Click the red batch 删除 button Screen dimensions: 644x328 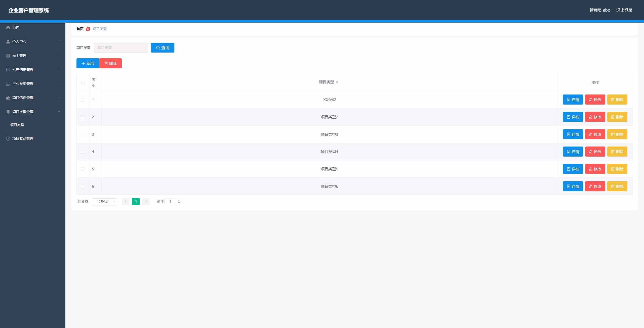110,63
